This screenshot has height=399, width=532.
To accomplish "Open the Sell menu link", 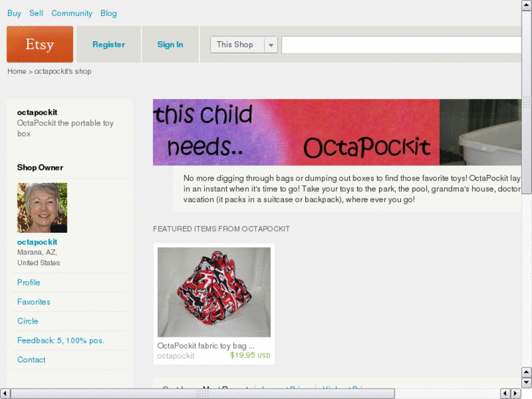I will click(36, 13).
